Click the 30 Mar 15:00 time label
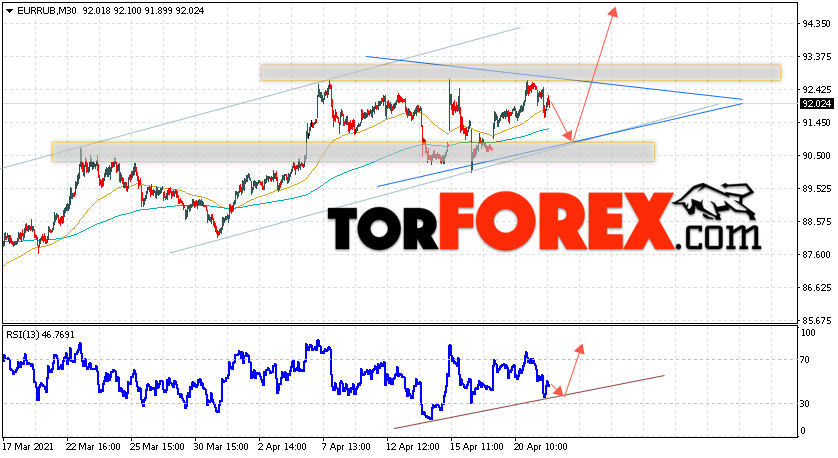Image resolution: width=838 pixels, height=458 pixels. coord(221,446)
